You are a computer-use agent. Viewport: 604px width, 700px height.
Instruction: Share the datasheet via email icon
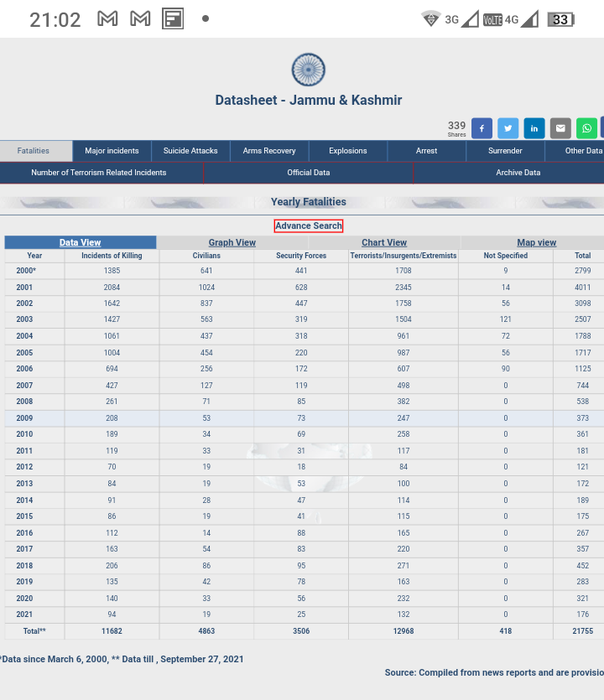[x=560, y=128]
